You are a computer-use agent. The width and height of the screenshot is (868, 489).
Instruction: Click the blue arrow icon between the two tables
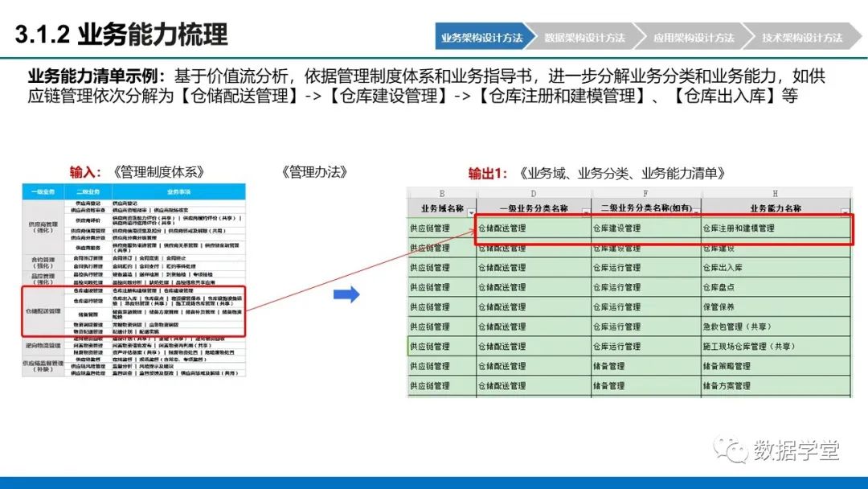(x=345, y=294)
